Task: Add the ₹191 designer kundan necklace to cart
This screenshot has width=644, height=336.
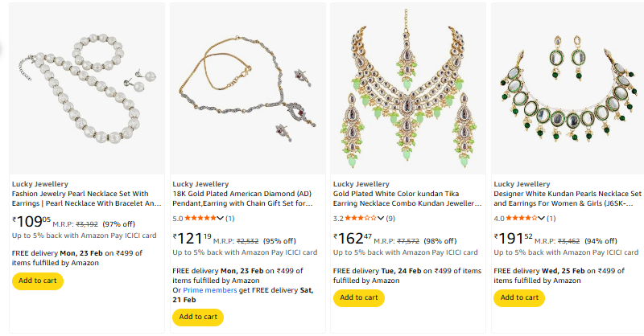Action: click(520, 297)
